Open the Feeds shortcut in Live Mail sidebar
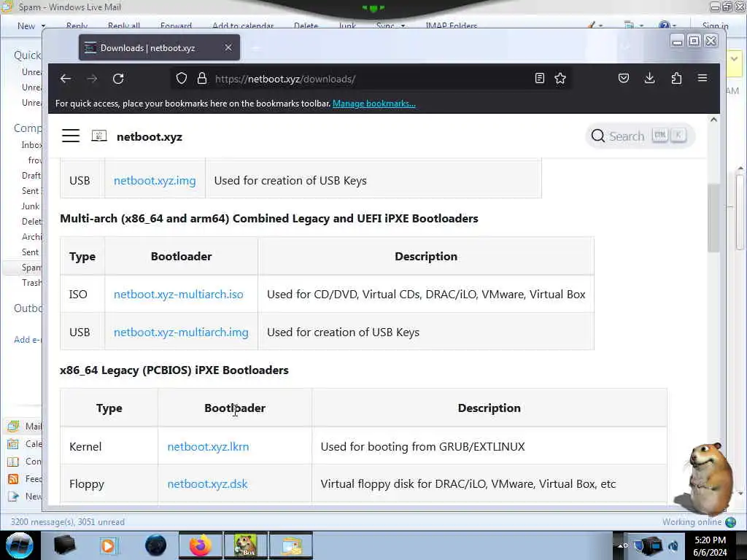747x560 pixels. tap(25, 479)
